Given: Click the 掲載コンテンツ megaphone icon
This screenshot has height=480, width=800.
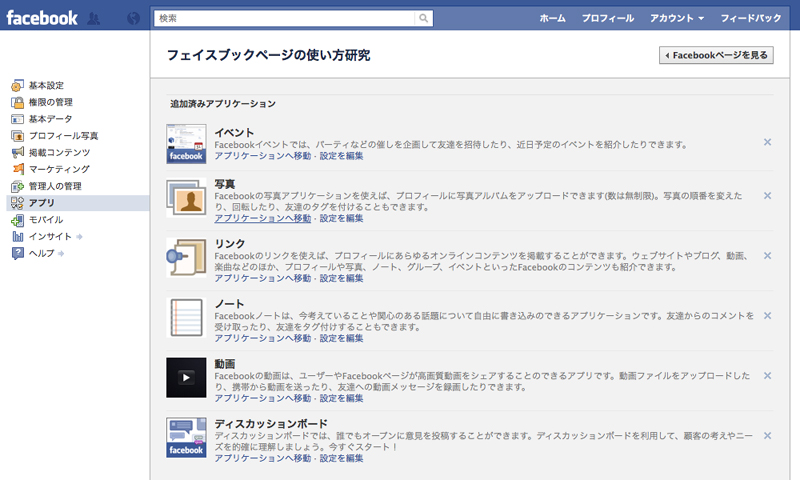Looking at the screenshot, I should pos(17,153).
